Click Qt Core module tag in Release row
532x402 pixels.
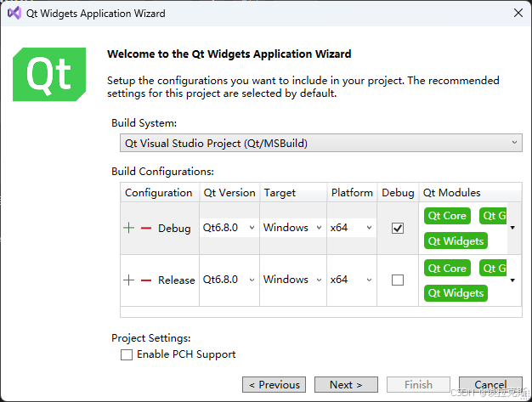(447, 268)
